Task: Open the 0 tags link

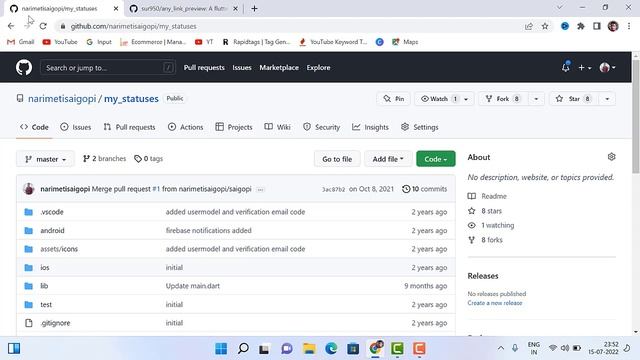Action: click(149, 159)
